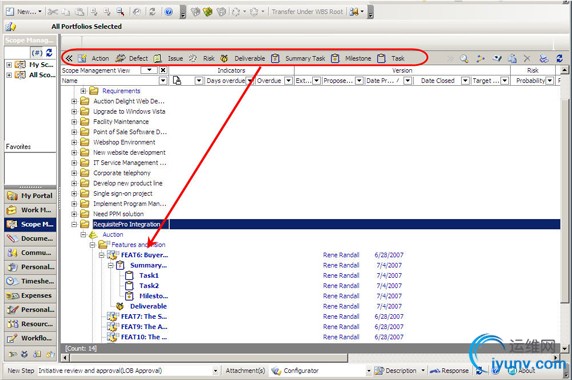
Task: Add a new Summary Task
Action: pos(298,58)
